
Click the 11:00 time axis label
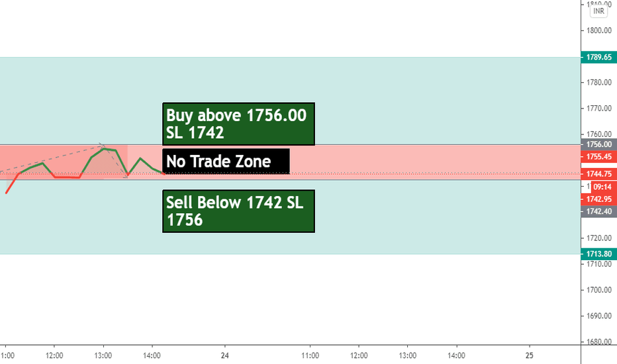[310, 356]
